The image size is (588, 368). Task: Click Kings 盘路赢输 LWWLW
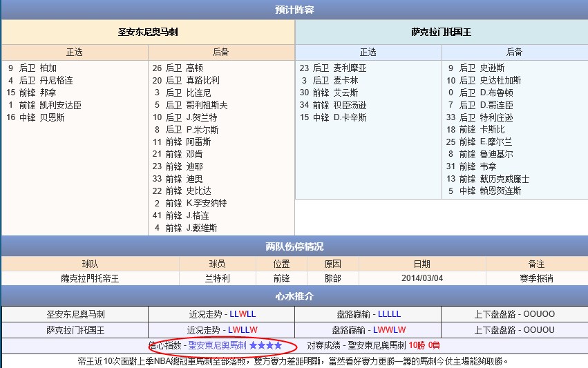389,330
